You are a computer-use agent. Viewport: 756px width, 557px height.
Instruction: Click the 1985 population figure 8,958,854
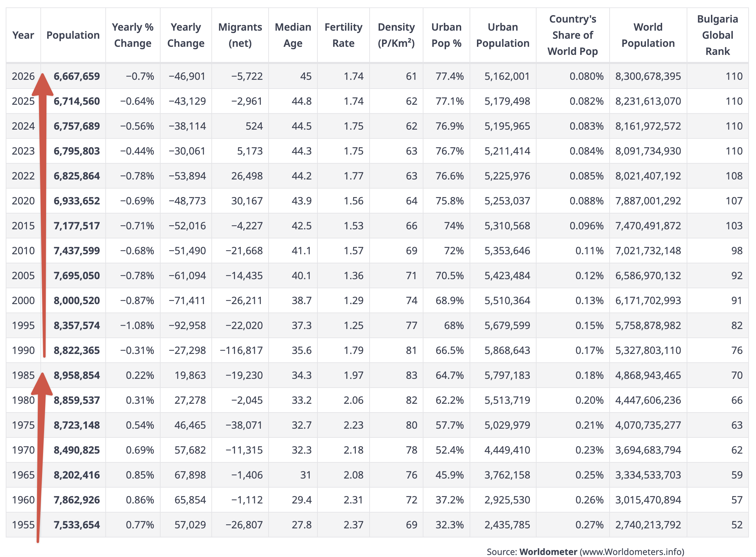click(77, 375)
